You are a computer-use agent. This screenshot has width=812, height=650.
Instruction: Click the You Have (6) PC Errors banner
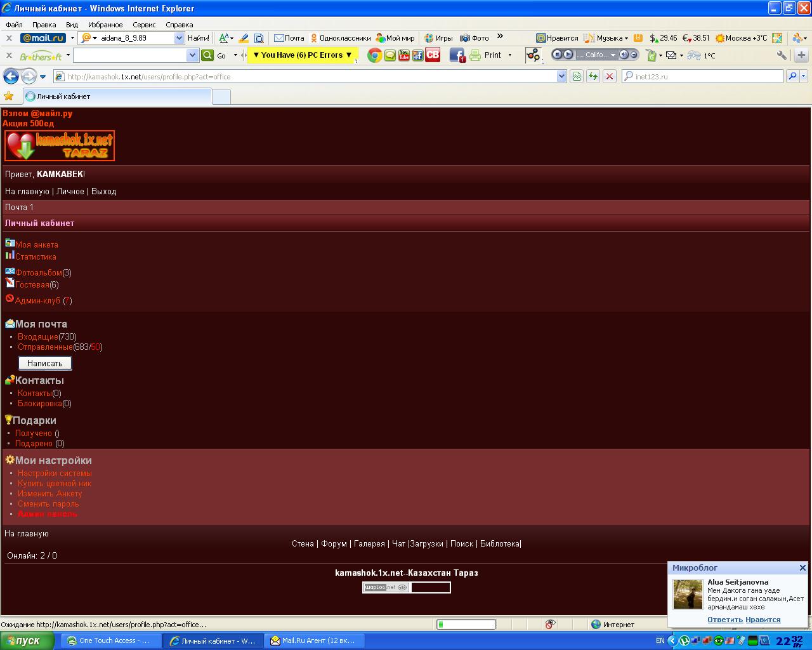pyautogui.click(x=303, y=55)
